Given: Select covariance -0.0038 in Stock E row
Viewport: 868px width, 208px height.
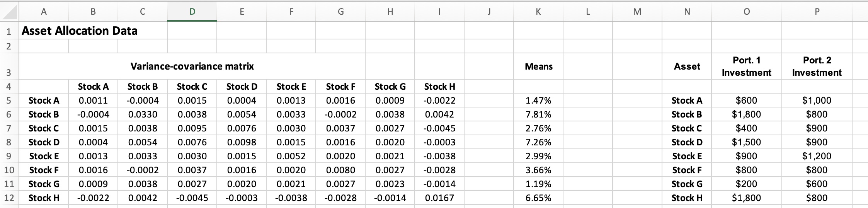Looking at the screenshot, I should pyautogui.click(x=439, y=156).
